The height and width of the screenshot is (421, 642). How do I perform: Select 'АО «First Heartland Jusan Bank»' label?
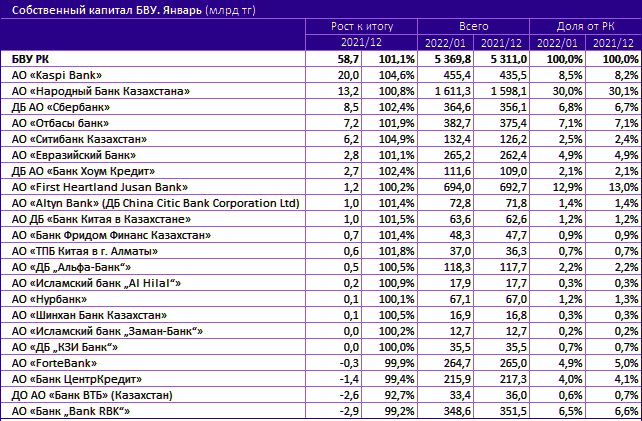(100, 187)
